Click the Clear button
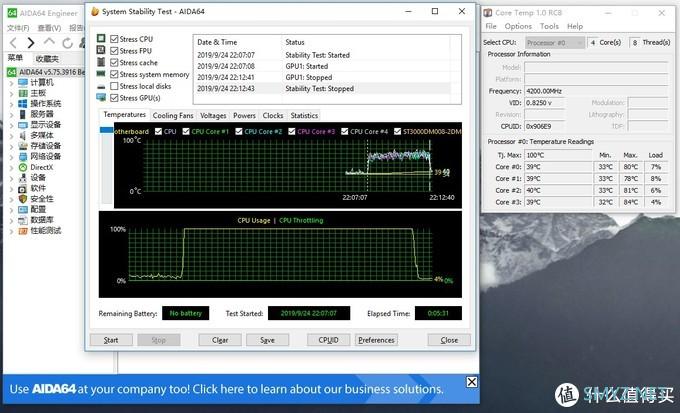The image size is (680, 413). coord(220,340)
